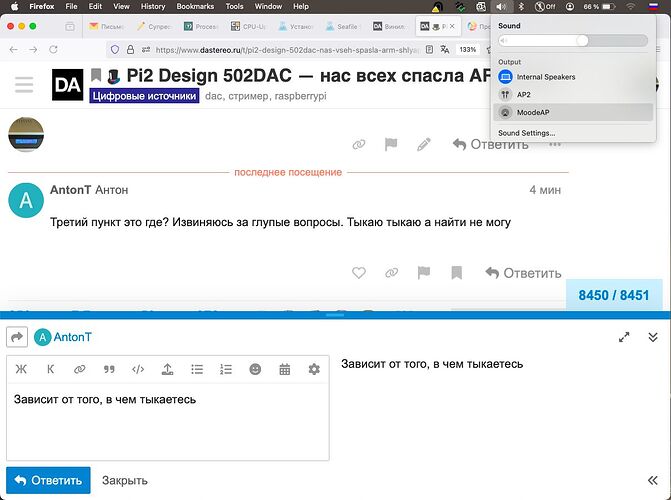The image size is (671, 500).
Task: Open the dac tag
Action: tap(214, 96)
